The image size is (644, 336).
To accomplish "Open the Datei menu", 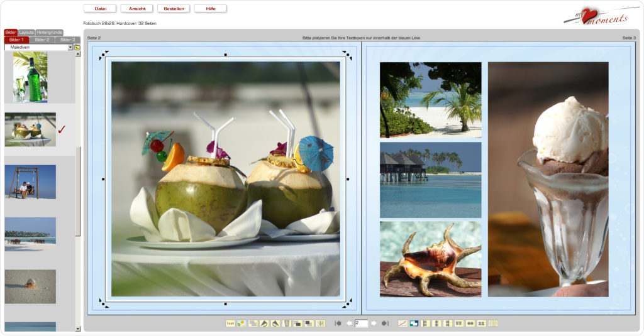I will click(100, 9).
